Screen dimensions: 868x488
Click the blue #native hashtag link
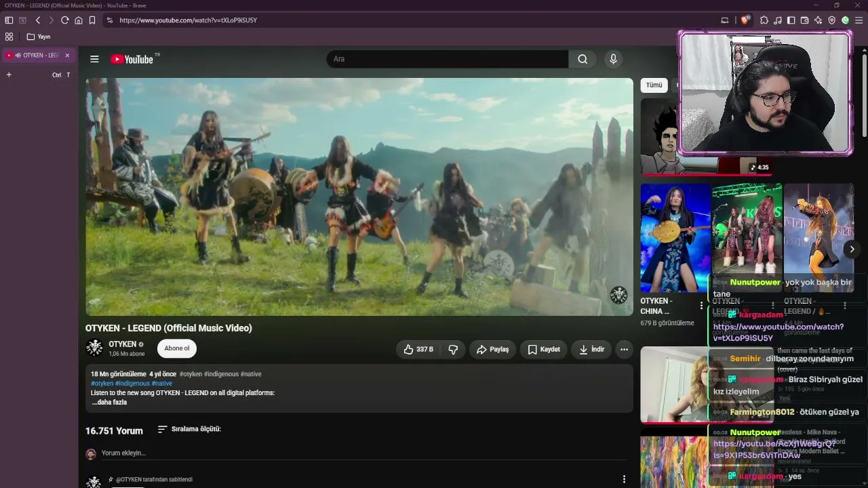tap(162, 384)
